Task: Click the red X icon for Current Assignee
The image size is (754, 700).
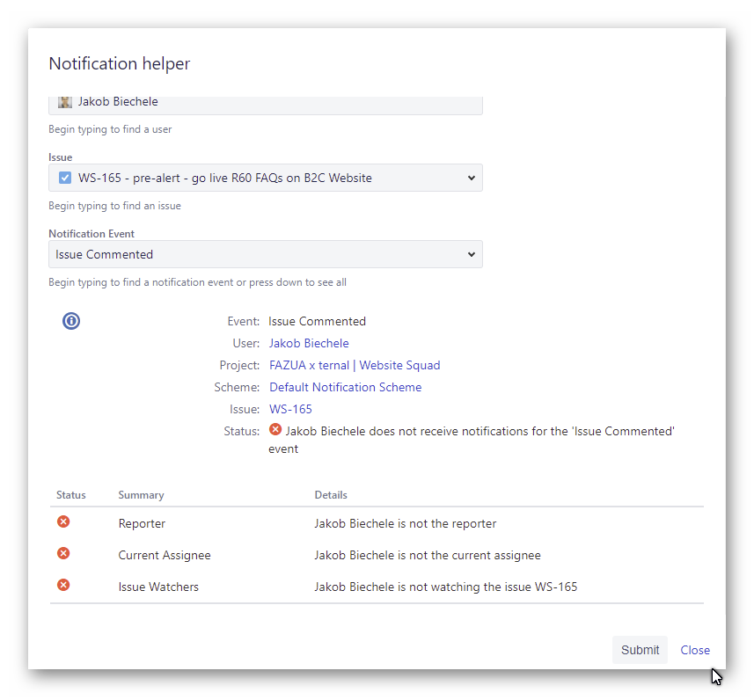Action: tap(63, 553)
